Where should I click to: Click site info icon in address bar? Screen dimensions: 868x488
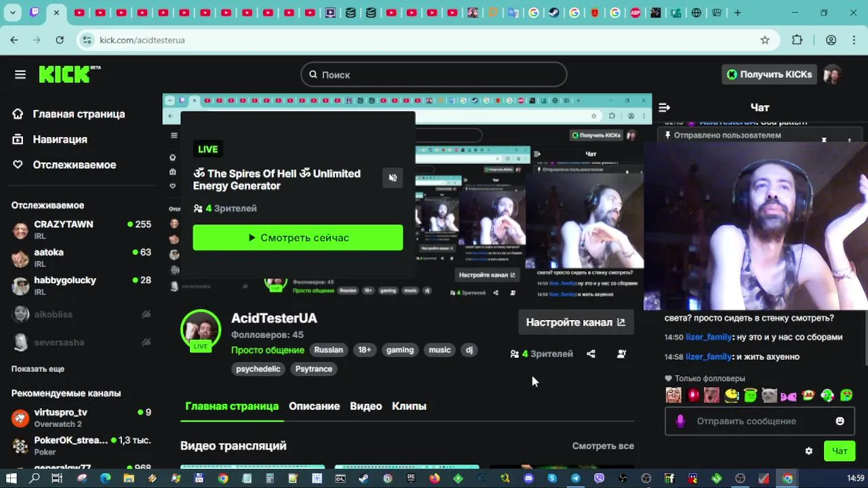pyautogui.click(x=87, y=40)
